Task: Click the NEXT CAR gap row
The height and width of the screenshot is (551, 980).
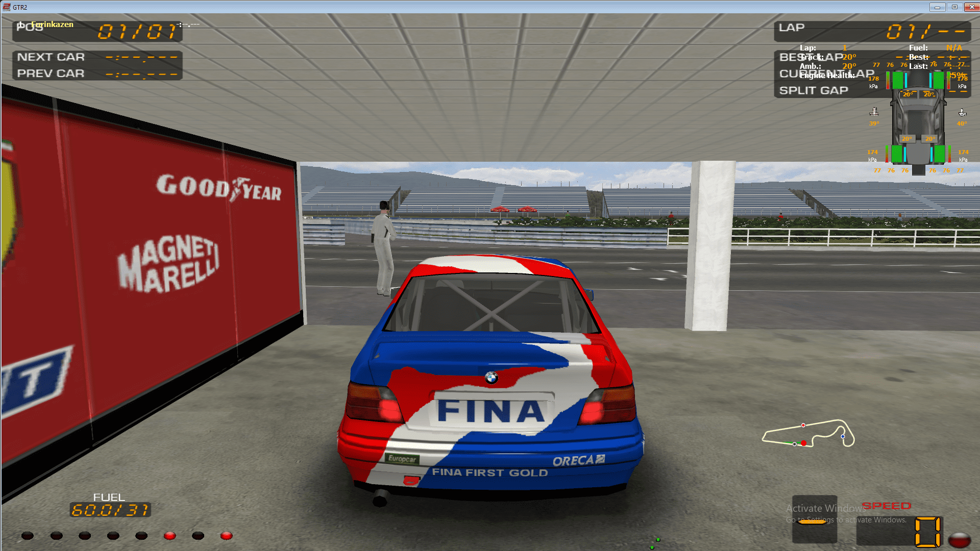Action: (x=97, y=57)
